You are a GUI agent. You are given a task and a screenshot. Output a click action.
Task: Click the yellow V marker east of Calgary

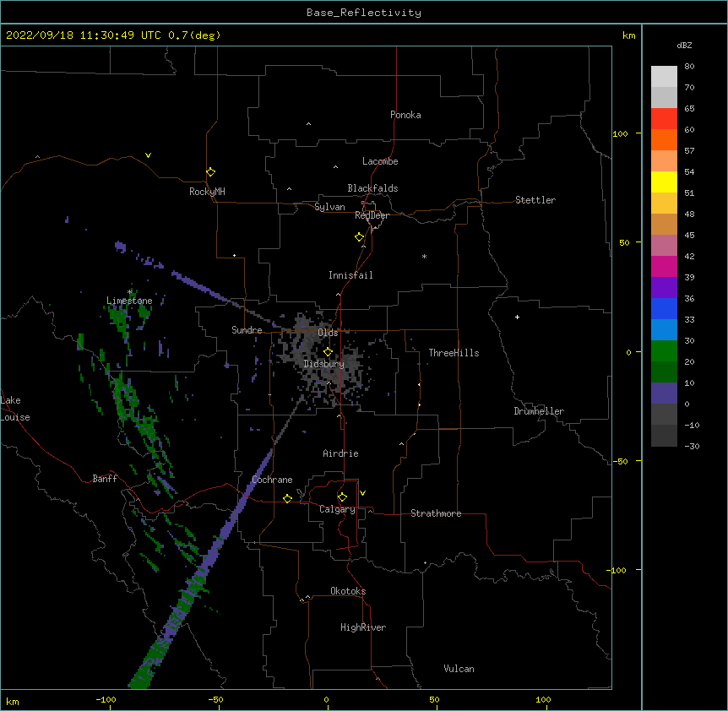(x=362, y=493)
